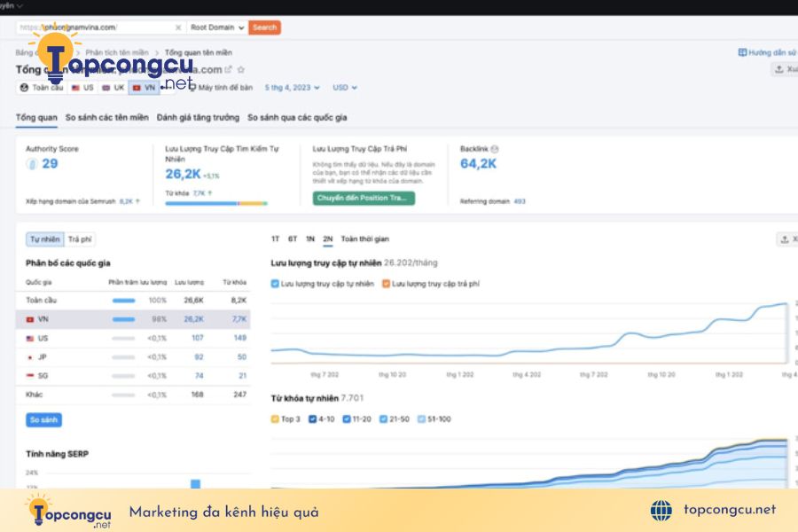Click the SG flag in country table
The width and height of the screenshot is (798, 532).
pos(30,376)
